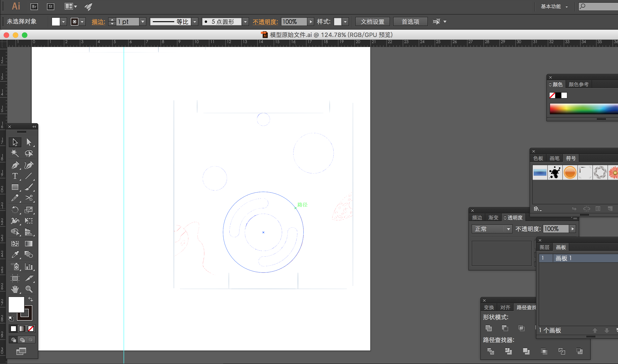This screenshot has width=618, height=364.
Task: Select the Hand tool
Action: click(x=15, y=289)
